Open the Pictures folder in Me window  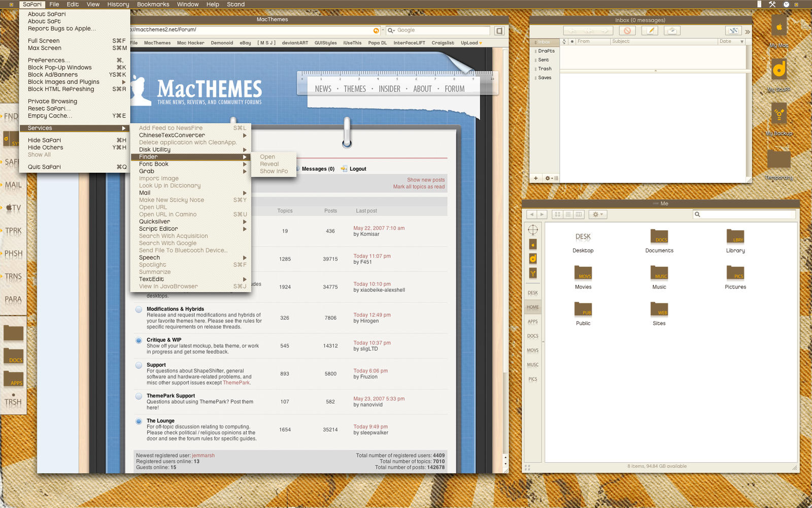(x=735, y=277)
